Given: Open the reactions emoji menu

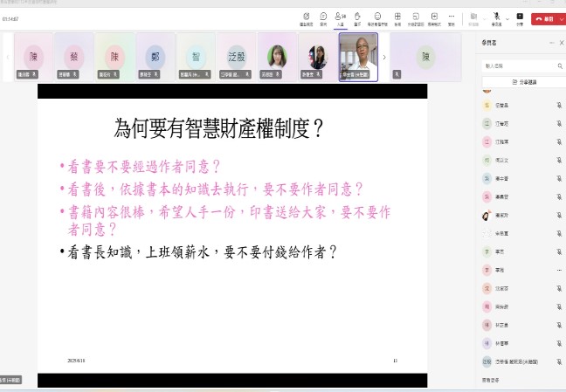Looking at the screenshot, I should tap(377, 17).
